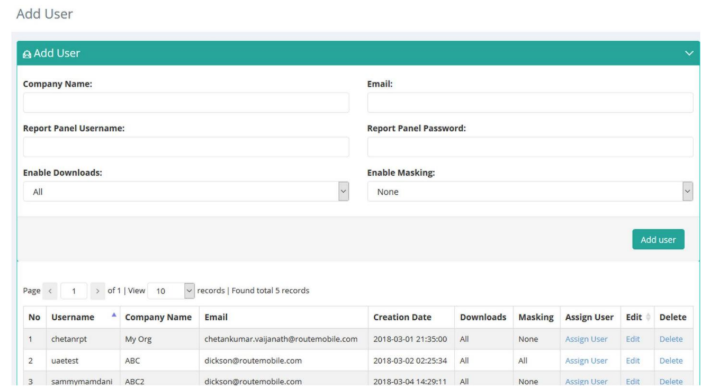Open the Enable Masking dropdown
The height and width of the screenshot is (391, 709).
pyautogui.click(x=530, y=192)
